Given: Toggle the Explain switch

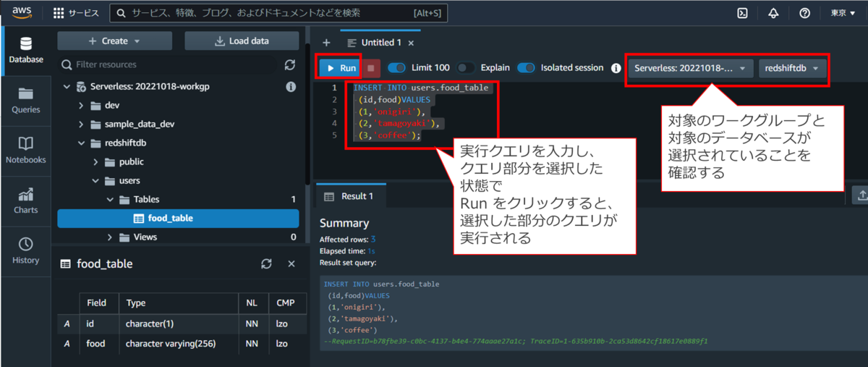Looking at the screenshot, I should (x=466, y=68).
